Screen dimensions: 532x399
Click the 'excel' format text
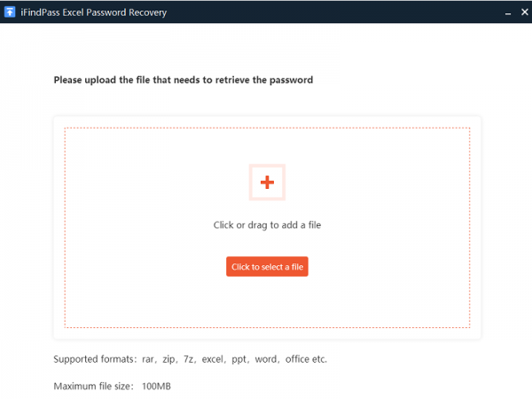213,359
